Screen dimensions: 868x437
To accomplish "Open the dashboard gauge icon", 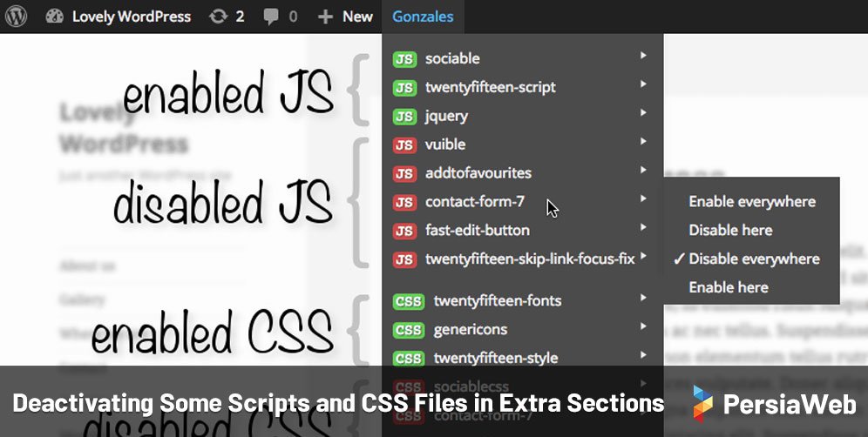I will click(x=54, y=17).
